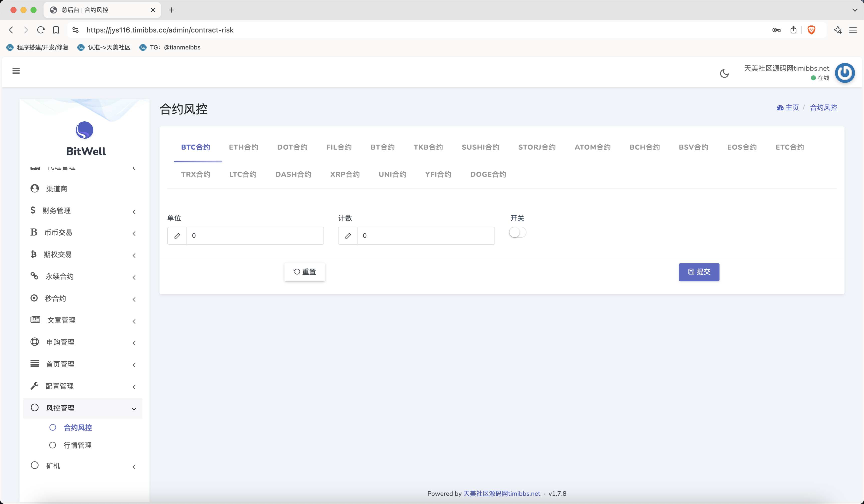Click the 渠道商 user icon
The image size is (864, 504).
click(x=35, y=189)
